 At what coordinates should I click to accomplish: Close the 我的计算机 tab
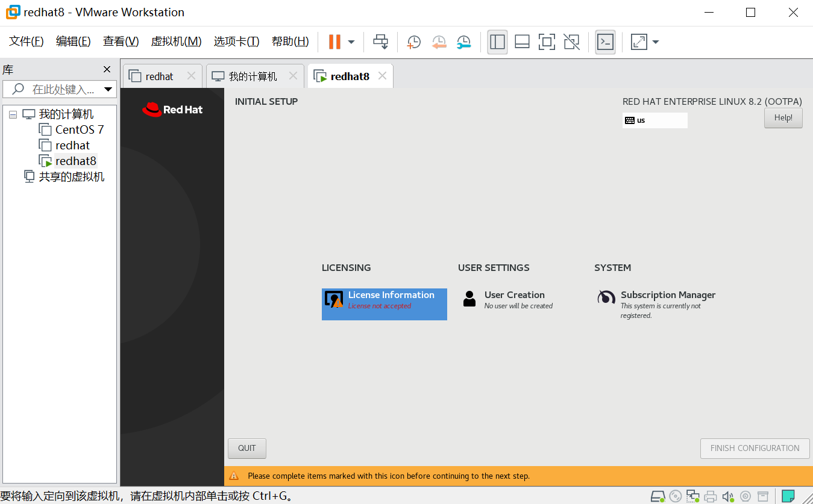(x=293, y=76)
